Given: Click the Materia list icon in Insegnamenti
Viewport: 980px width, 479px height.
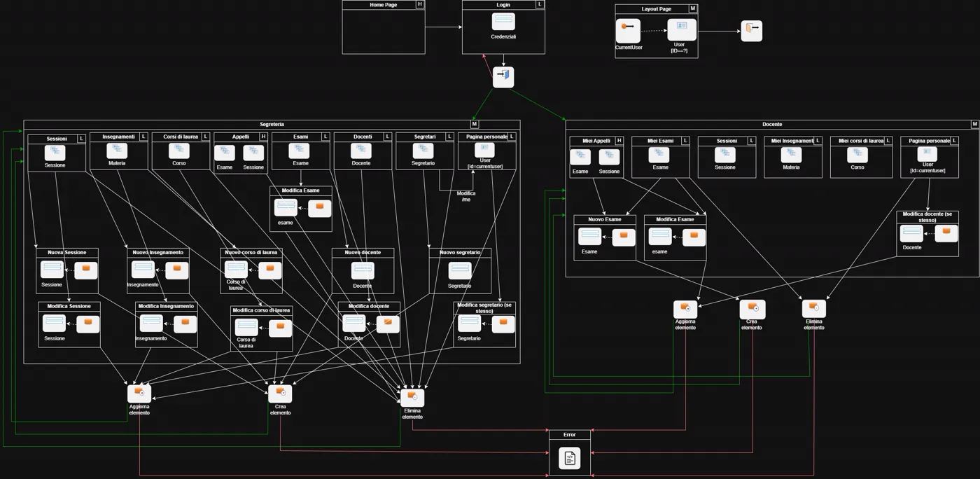Looking at the screenshot, I should 117,151.
